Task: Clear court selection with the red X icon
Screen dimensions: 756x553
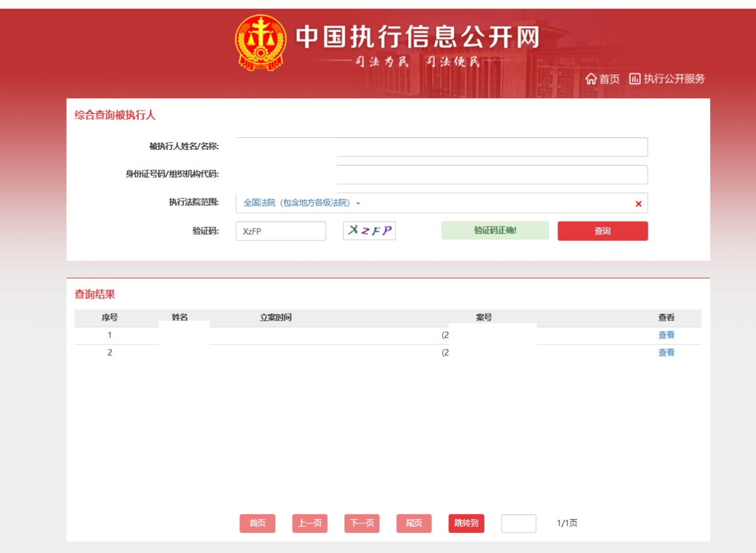Action: pos(638,203)
